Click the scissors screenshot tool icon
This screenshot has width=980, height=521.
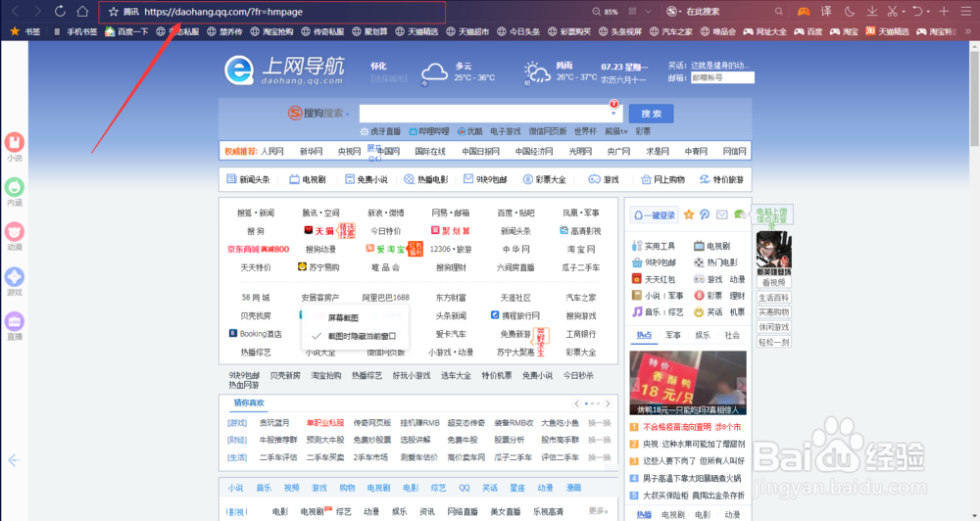(x=893, y=11)
